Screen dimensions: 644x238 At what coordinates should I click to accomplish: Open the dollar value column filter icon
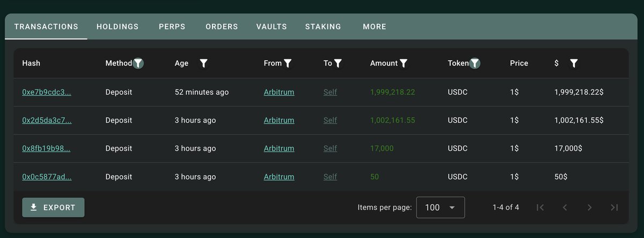[x=574, y=63]
